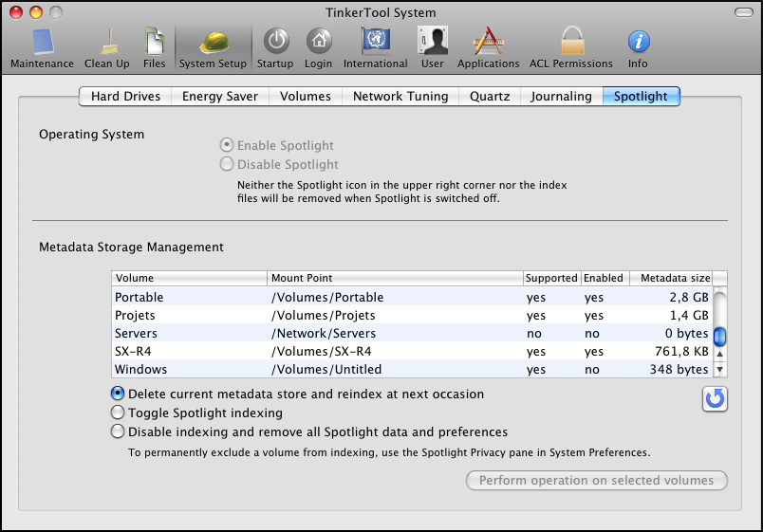
Task: Click the blue refresh arrow button
Action: coord(715,399)
